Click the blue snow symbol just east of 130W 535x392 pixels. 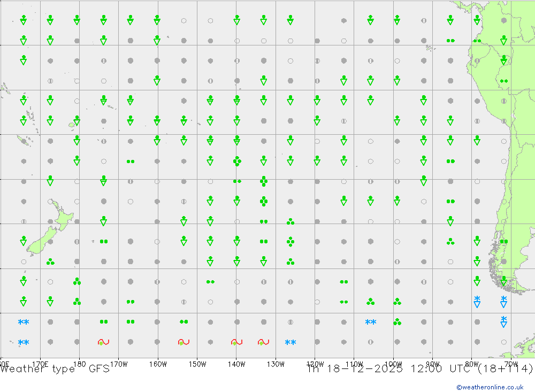[x=291, y=342]
